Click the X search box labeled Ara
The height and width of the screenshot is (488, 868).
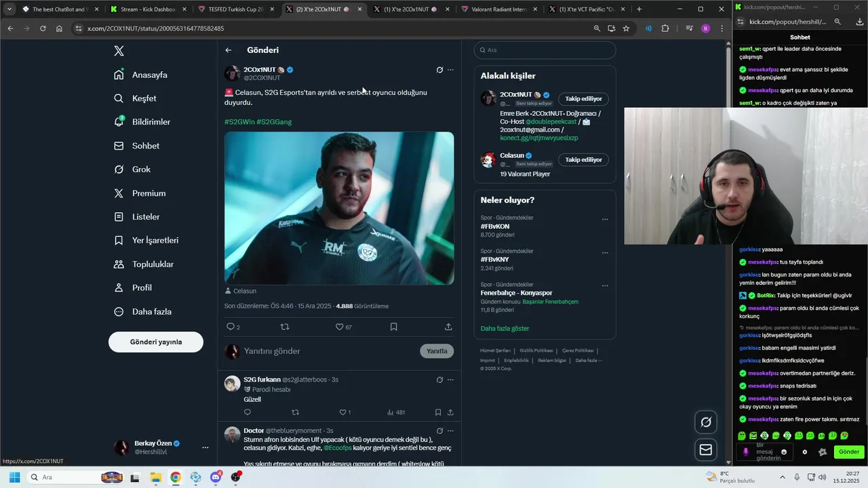coord(545,50)
